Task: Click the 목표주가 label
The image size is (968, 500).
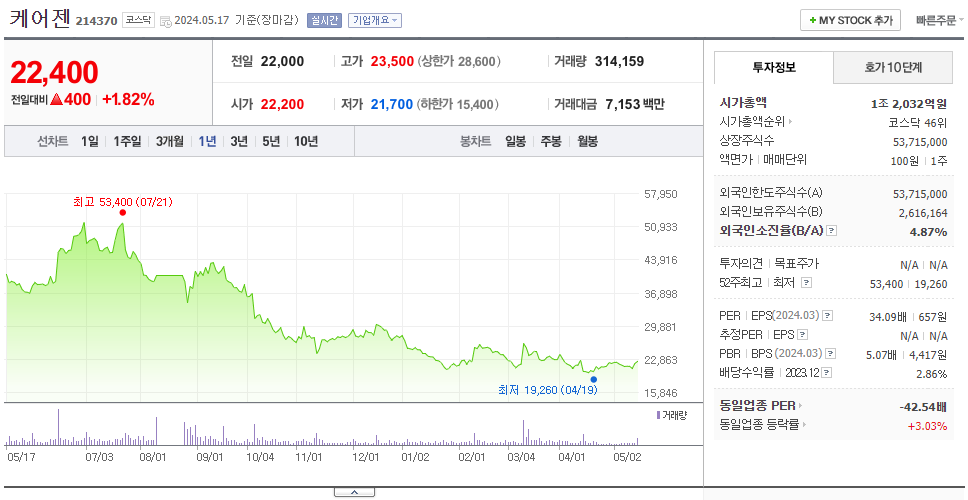Action: [796, 264]
